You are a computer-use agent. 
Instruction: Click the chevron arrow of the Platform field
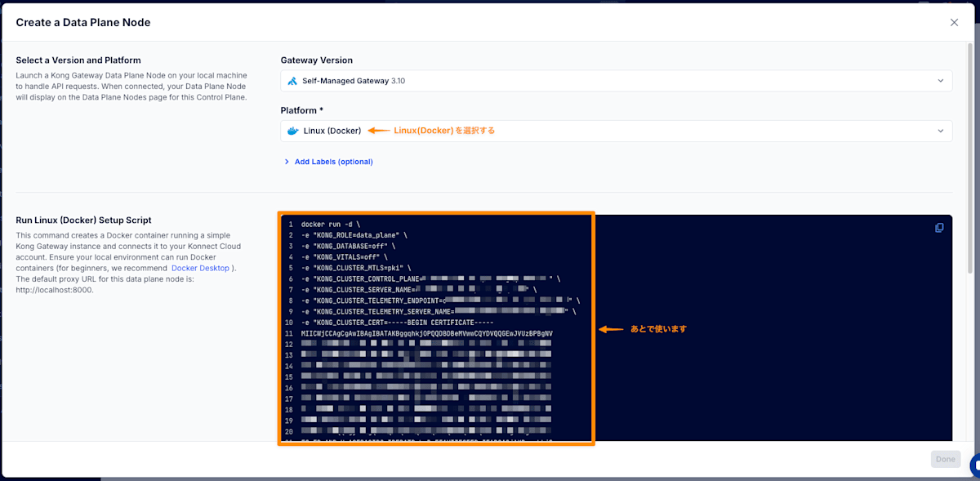(940, 131)
